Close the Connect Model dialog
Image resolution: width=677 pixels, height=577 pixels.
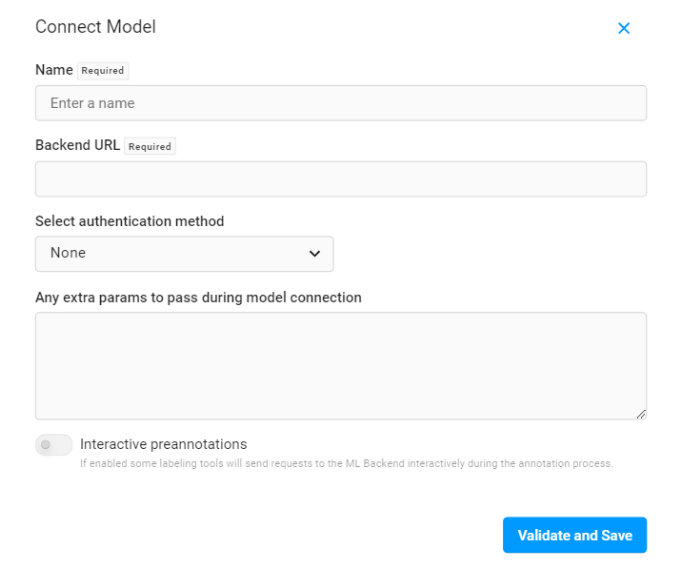coord(624,28)
